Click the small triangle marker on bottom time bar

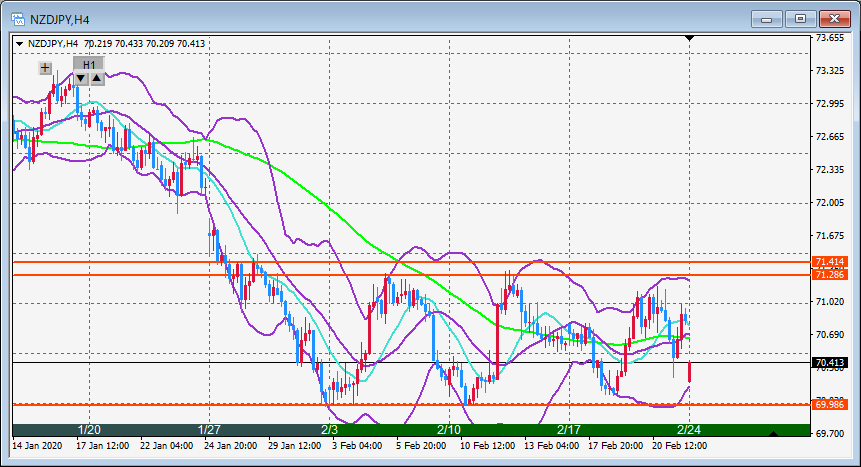point(773,433)
